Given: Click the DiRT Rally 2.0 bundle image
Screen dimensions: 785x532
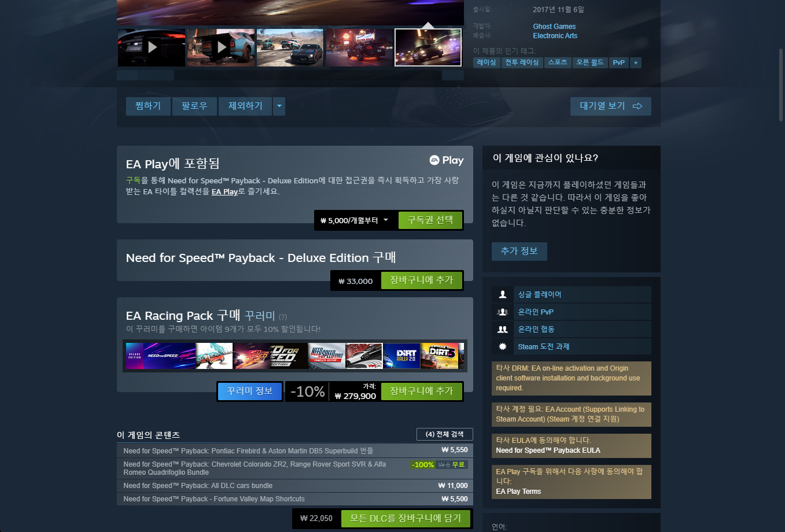Looking at the screenshot, I should 401,356.
